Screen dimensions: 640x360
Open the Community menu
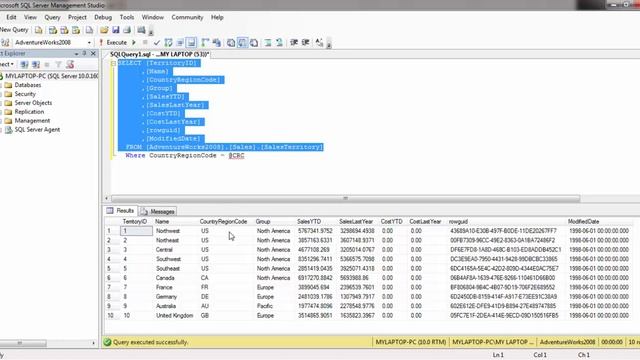click(187, 17)
